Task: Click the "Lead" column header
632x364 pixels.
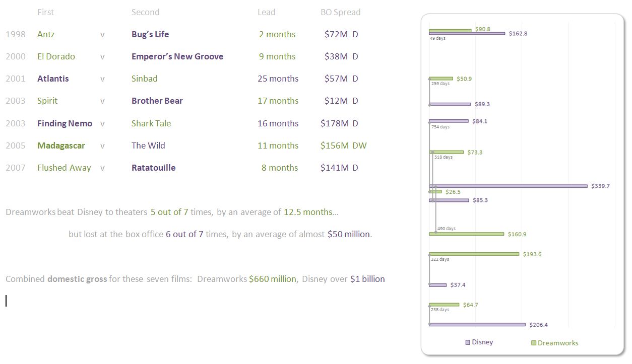Action: pos(266,12)
